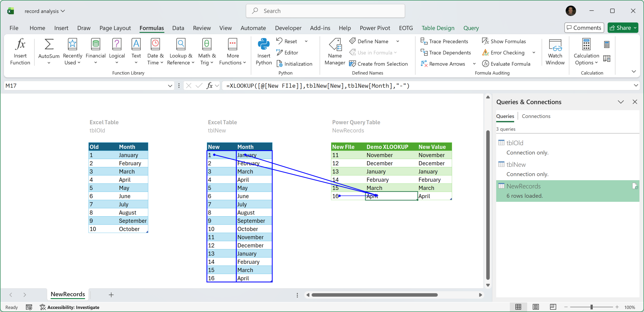Click the Evaluate Formula icon
The width and height of the screenshot is (644, 312).
(x=485, y=64)
